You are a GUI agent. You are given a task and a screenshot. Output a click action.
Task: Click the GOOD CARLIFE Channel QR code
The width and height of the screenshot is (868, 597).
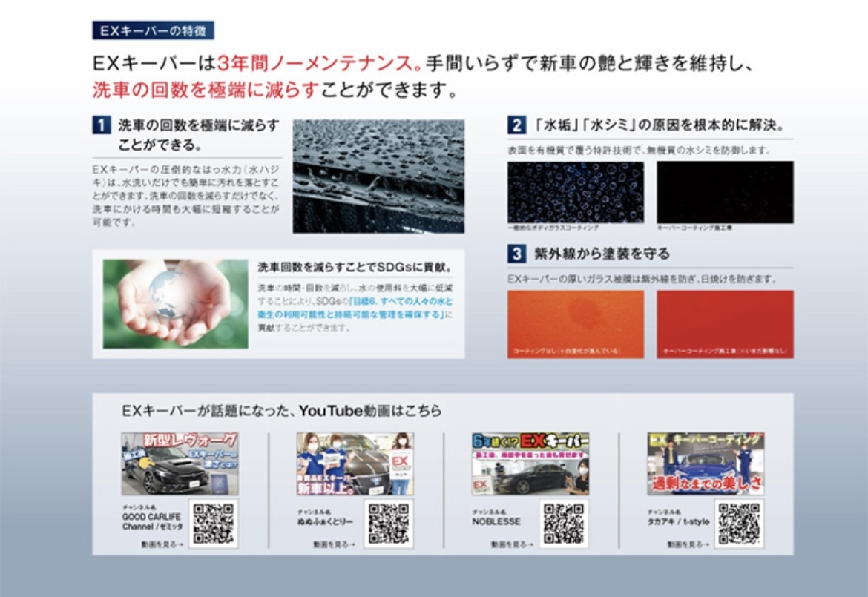pyautogui.click(x=213, y=524)
